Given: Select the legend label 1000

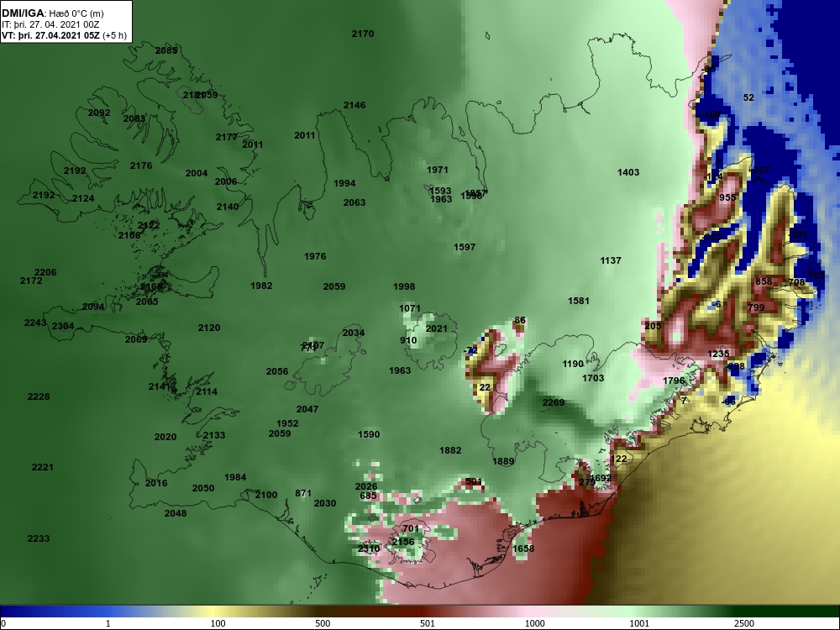Looking at the screenshot, I should [534, 623].
